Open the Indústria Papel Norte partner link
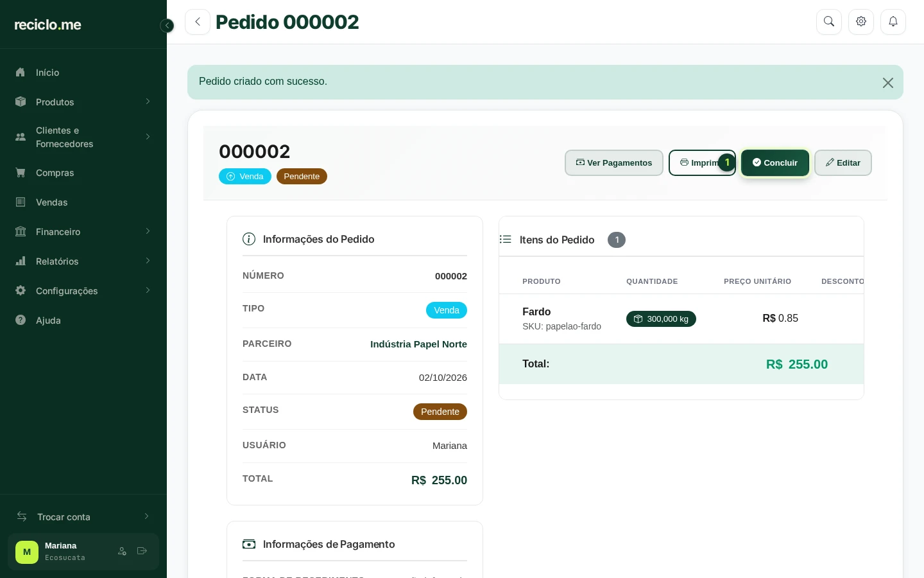Viewport: 924px width, 578px height. [x=418, y=344]
